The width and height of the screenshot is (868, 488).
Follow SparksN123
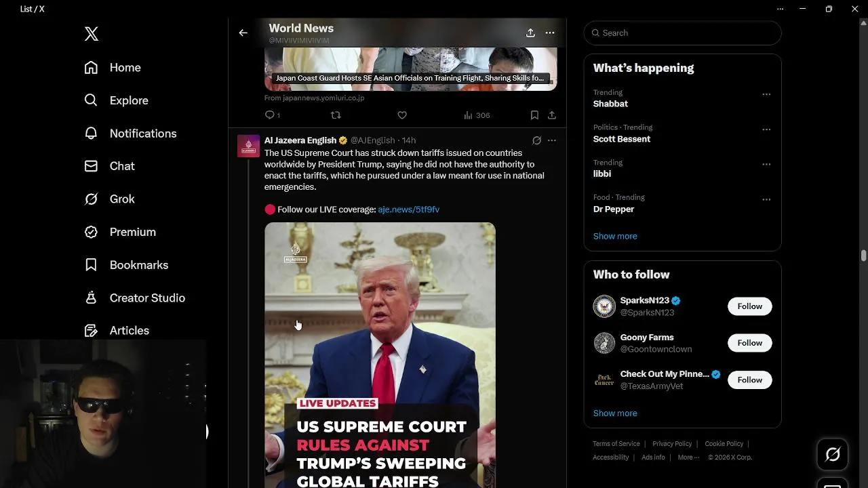[x=749, y=306]
